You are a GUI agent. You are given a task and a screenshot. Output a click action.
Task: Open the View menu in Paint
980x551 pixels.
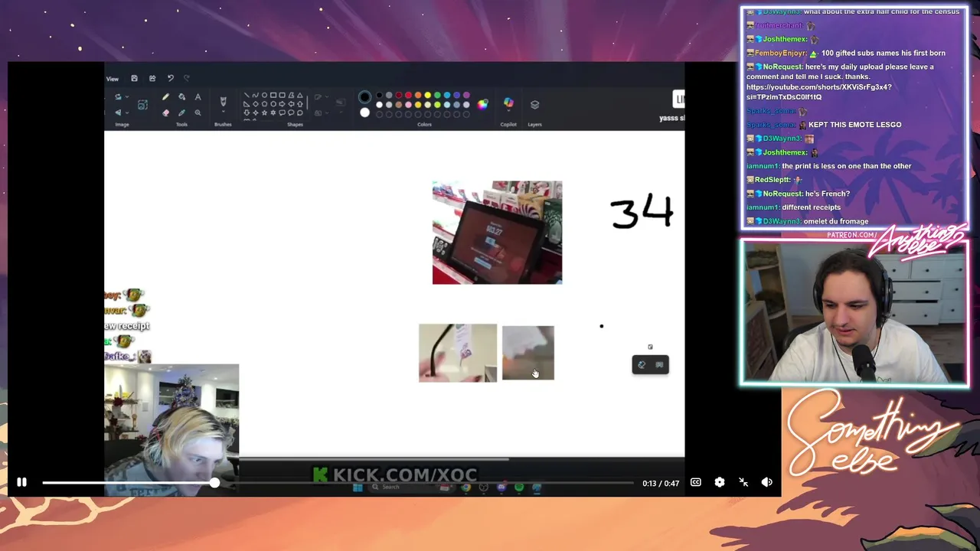point(112,79)
